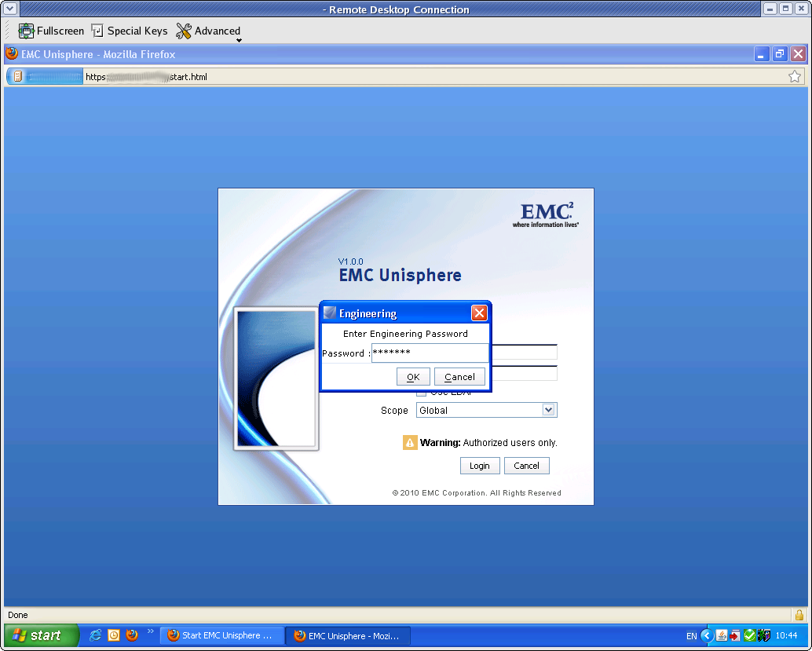
Task: Click inside the Engineering Password field
Action: point(430,352)
